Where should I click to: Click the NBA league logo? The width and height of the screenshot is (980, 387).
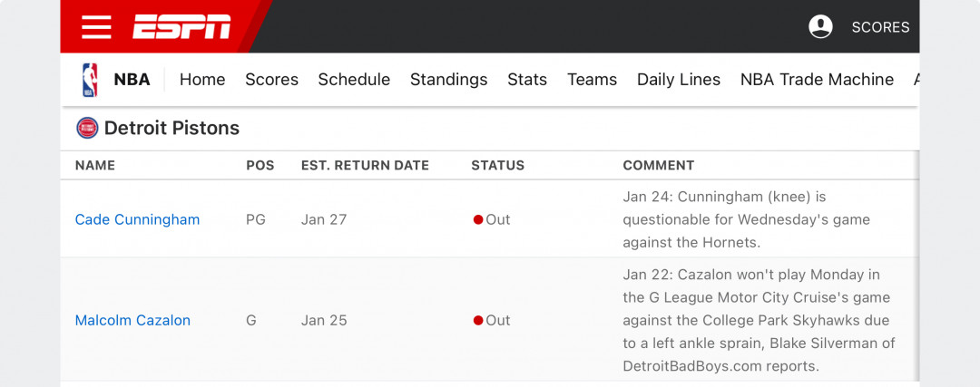point(90,80)
